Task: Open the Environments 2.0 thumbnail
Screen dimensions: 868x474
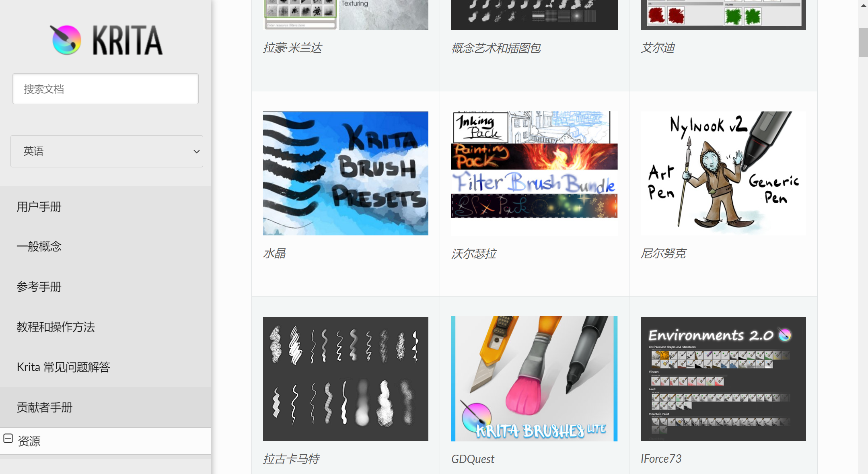Action: click(x=723, y=379)
